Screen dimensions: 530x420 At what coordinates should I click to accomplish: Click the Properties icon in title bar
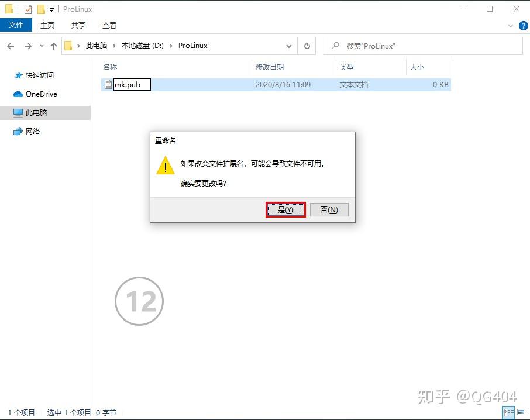tap(28, 9)
